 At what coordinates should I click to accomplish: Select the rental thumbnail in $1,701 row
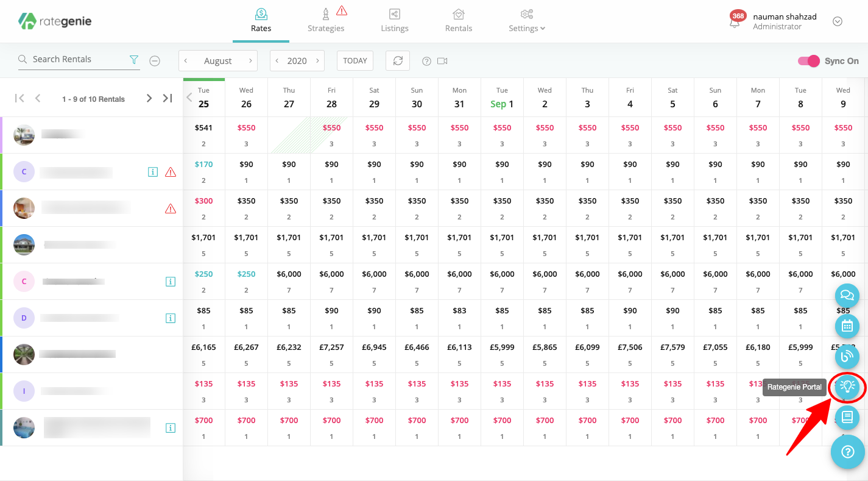click(24, 244)
